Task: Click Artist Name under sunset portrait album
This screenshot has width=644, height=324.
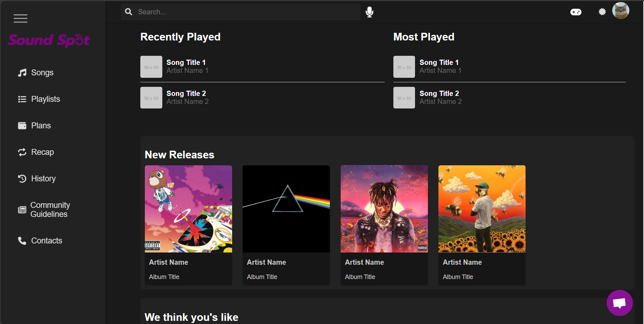Action: [x=364, y=262]
